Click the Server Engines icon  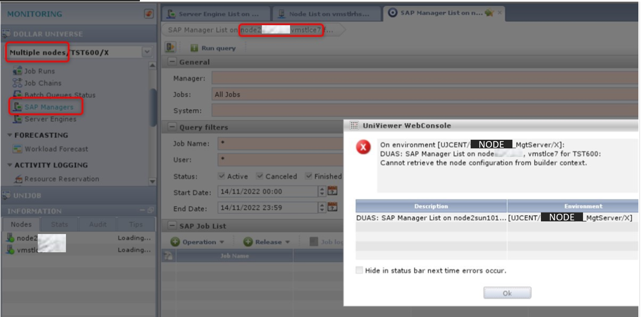coord(18,119)
